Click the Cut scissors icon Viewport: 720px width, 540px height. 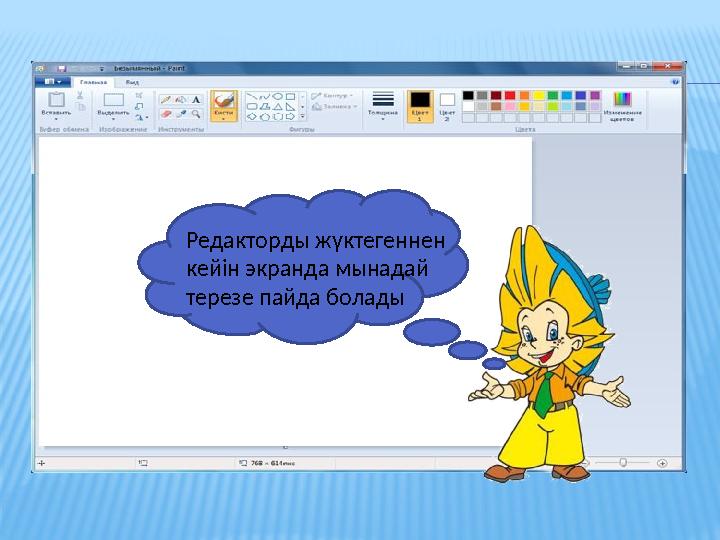[x=80, y=95]
